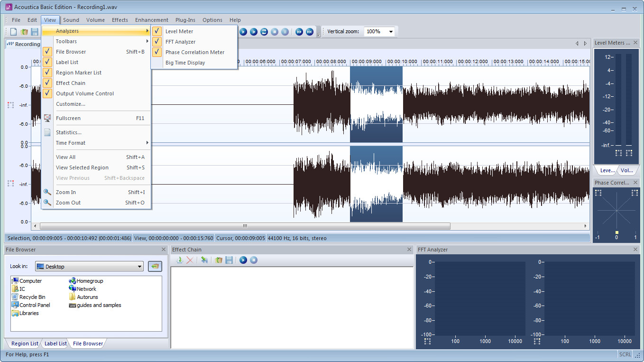Viewport: 644px width, 362px height.
Task: Choose Zoom In from the View menu
Action: click(96, 192)
